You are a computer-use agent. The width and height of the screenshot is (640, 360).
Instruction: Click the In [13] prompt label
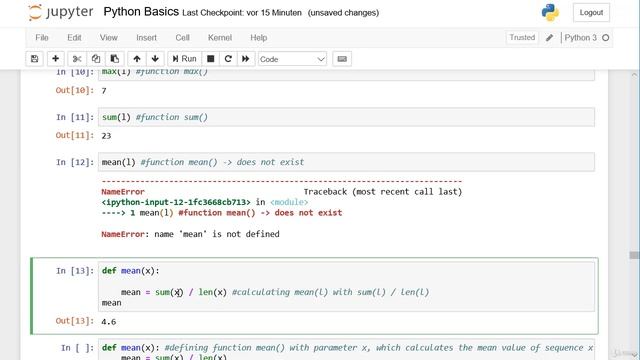pos(75,271)
